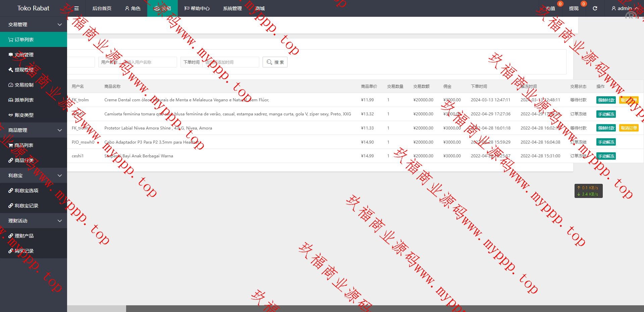This screenshot has height=312, width=644.
Task: Click the refresh icon in top bar
Action: tap(595, 8)
